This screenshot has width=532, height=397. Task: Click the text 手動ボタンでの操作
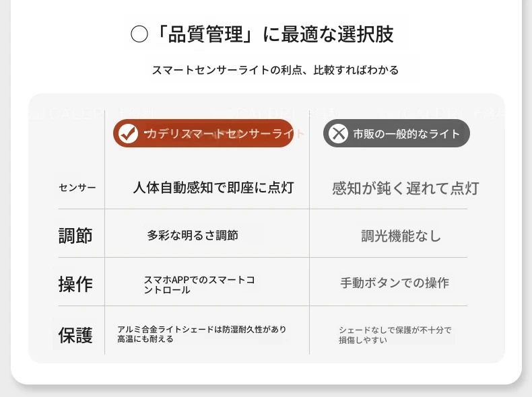(x=395, y=283)
